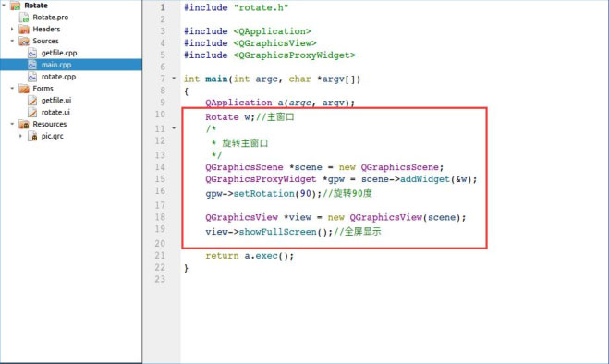Collapse the Sources tree node
The image size is (609, 364).
pos(12,41)
